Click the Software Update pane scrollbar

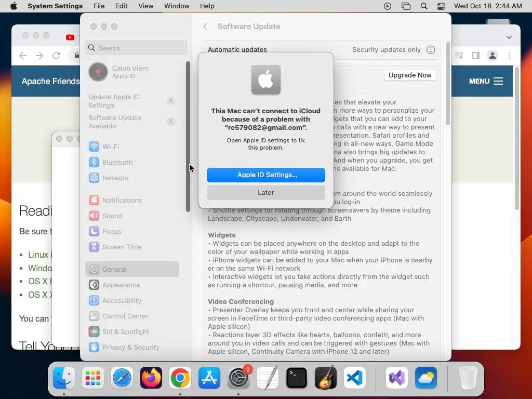pyautogui.click(x=447, y=83)
